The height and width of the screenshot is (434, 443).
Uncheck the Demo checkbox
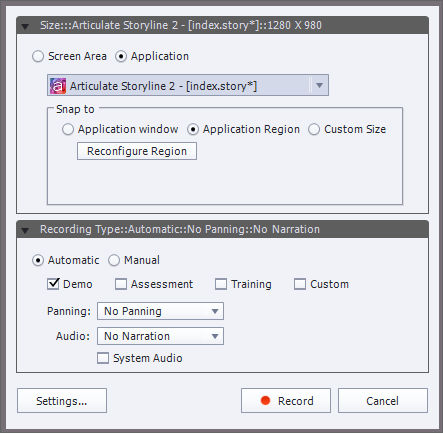[53, 284]
